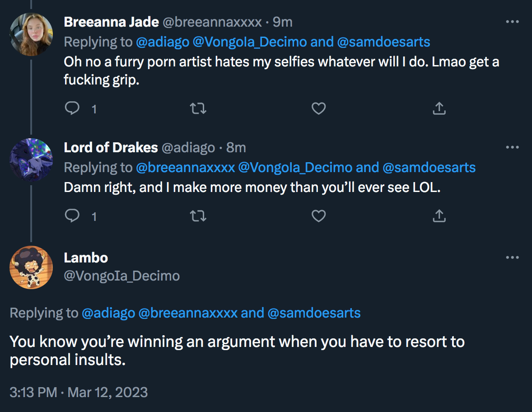Share Breeanna Jade's tweet
The width and height of the screenshot is (532, 412).
(439, 108)
